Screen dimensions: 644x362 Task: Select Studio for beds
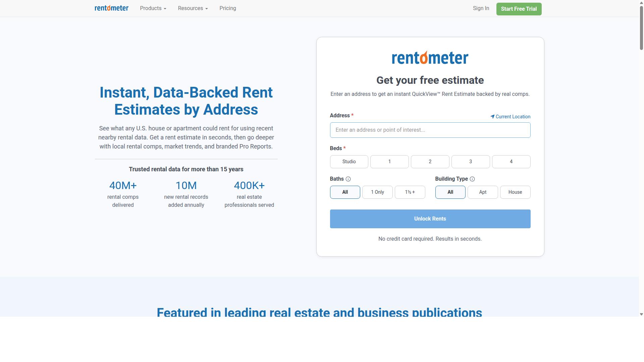(x=349, y=162)
